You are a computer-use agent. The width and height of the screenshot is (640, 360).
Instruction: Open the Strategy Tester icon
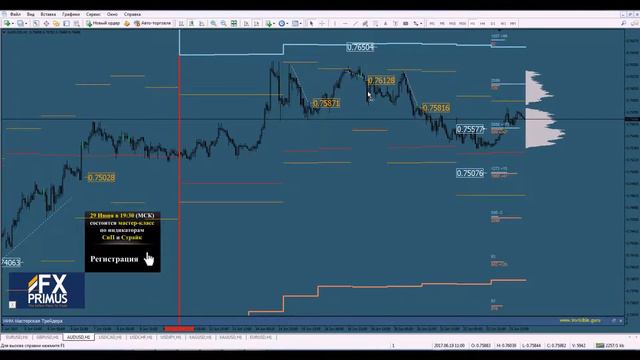click(x=76, y=24)
